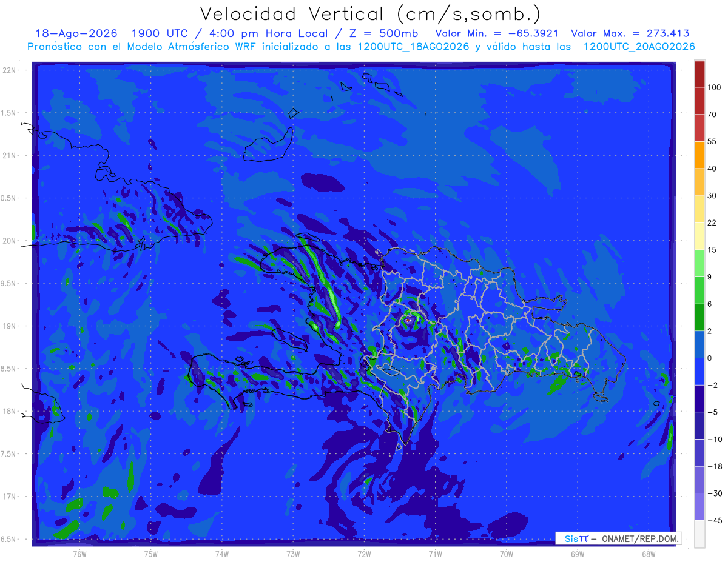Image resolution: width=728 pixels, height=562 pixels.
Task: Pick the dark green swatch between 2 and 6
Action: pyautogui.click(x=699, y=317)
